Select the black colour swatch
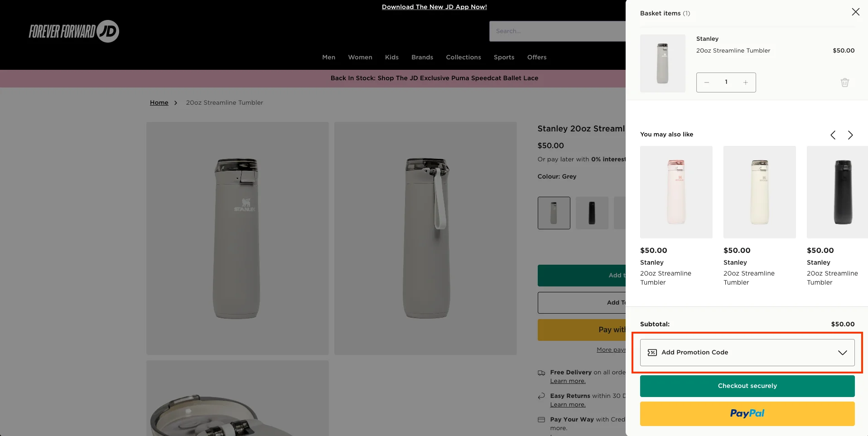Image resolution: width=868 pixels, height=436 pixels. [592, 213]
